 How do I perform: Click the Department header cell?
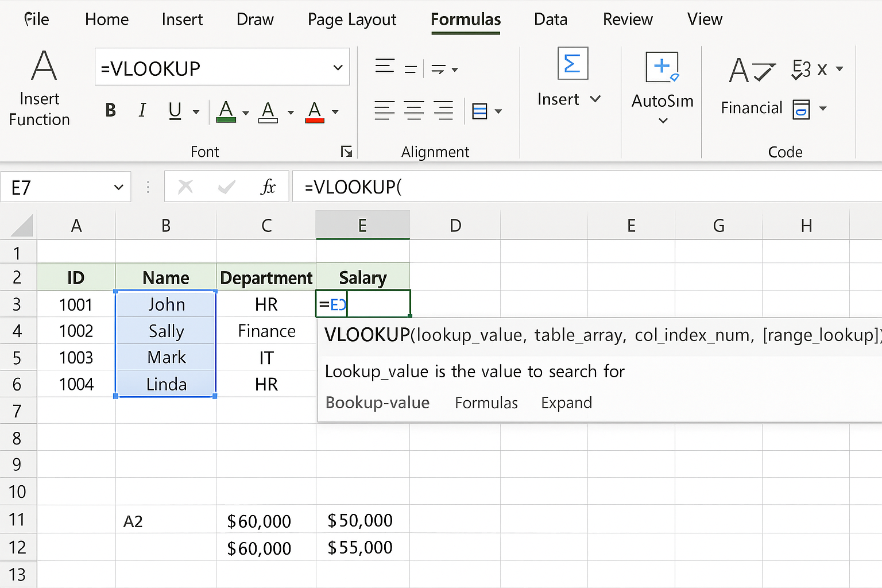point(266,277)
